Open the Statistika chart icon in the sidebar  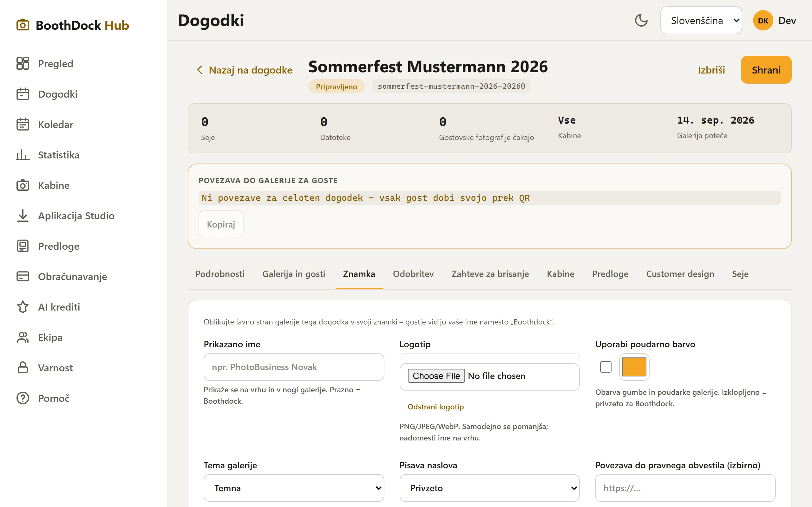23,155
